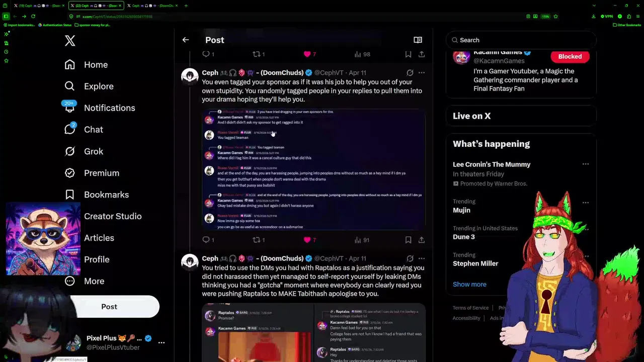Image resolution: width=644 pixels, height=362 pixels.
Task: Open the Other Bookmarks folder
Action: [627, 25]
